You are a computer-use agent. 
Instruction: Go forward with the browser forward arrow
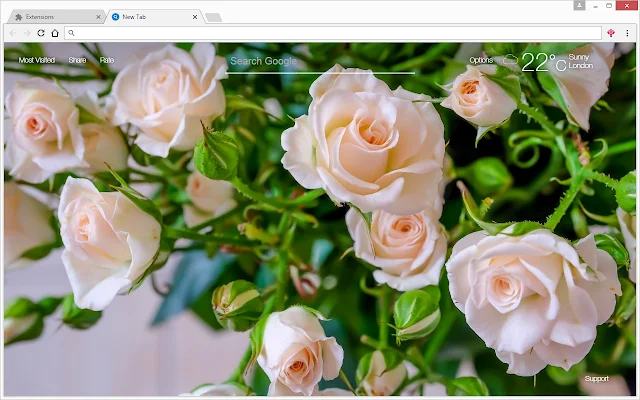point(27,33)
